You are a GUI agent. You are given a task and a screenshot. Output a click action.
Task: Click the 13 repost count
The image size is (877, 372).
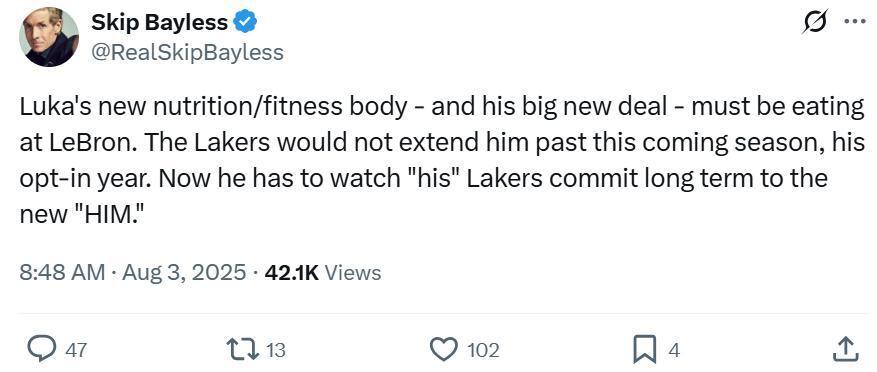275,351
